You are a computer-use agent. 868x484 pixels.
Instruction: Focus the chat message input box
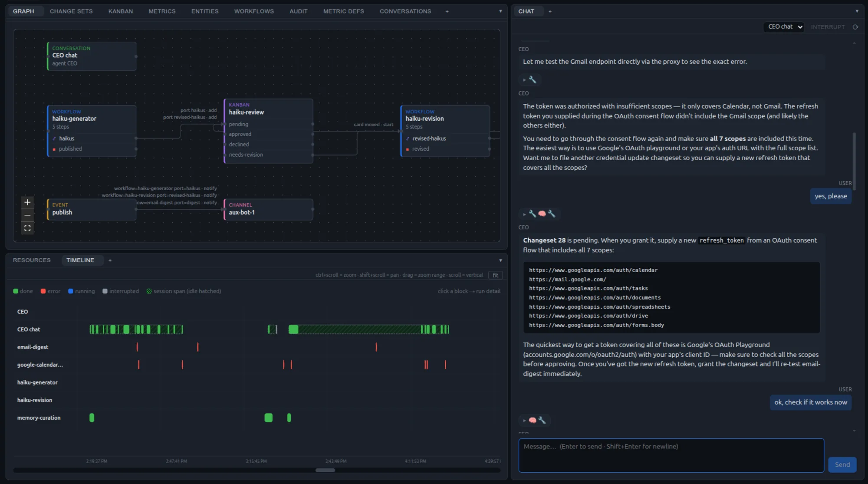tap(671, 455)
